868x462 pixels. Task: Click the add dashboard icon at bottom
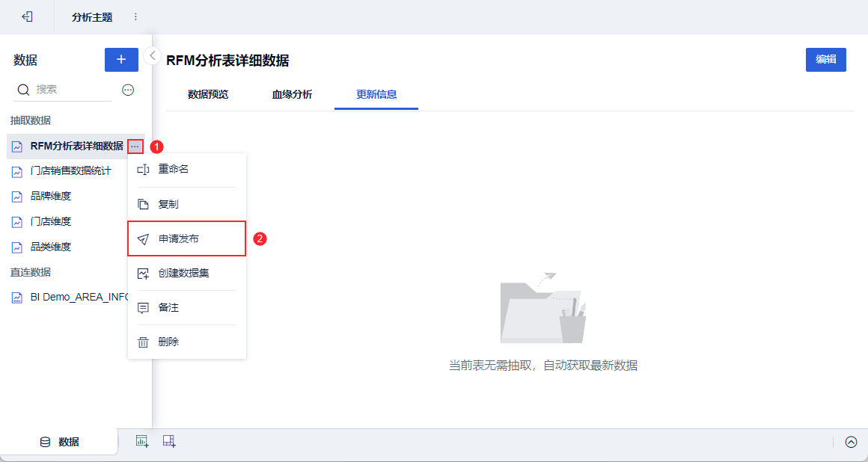coord(169,441)
